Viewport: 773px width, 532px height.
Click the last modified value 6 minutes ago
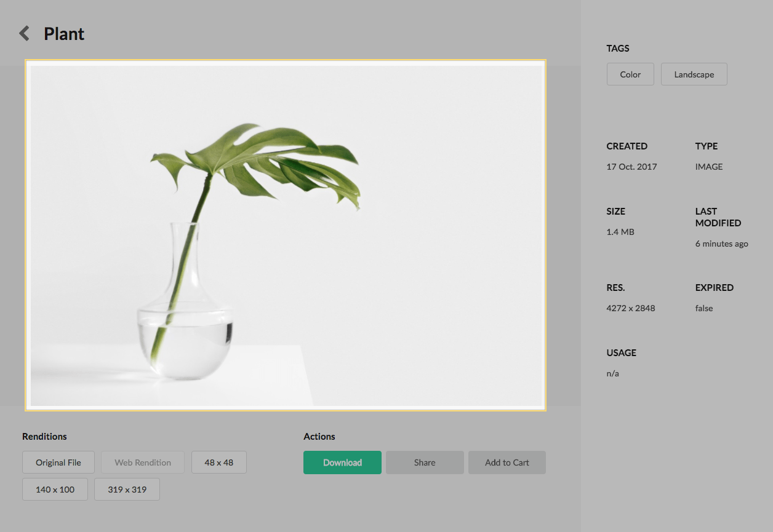pyautogui.click(x=722, y=244)
